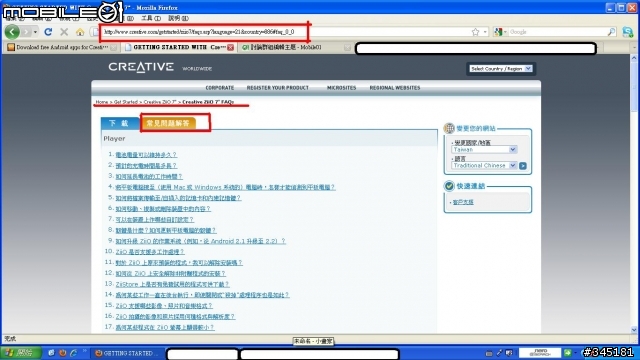Click the Creative logo

tap(141, 67)
